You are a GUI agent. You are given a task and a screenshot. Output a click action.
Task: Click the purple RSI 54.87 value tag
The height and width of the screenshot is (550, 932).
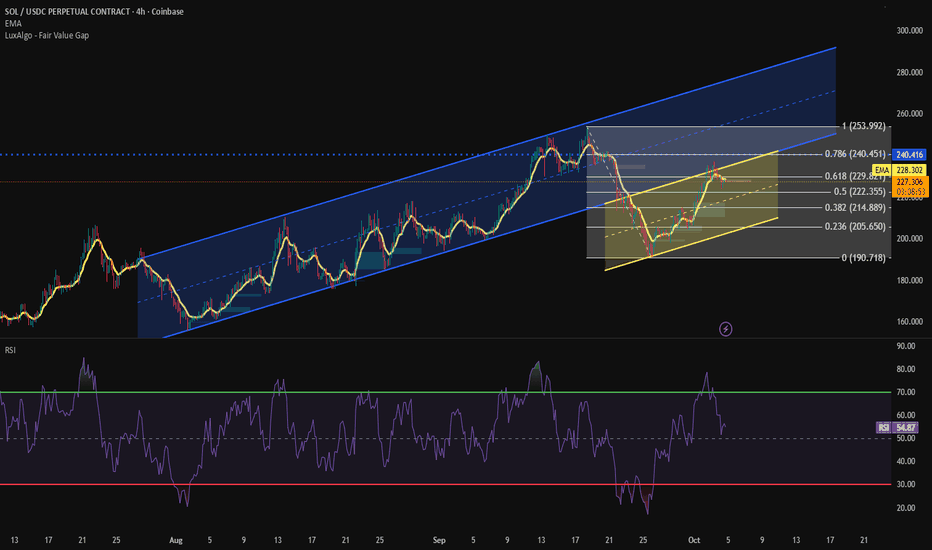pyautogui.click(x=898, y=428)
